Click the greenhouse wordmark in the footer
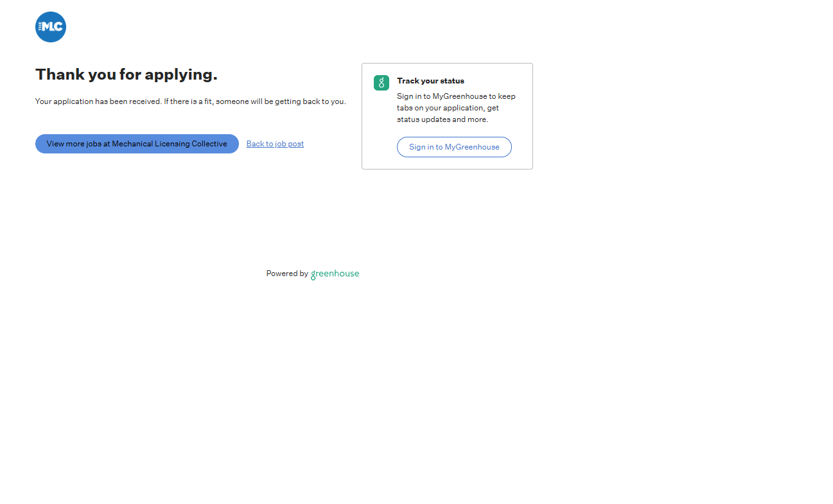 coord(335,274)
